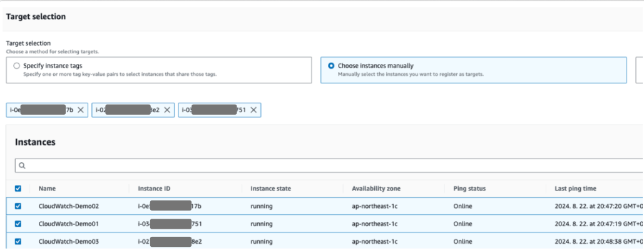644x250 pixels.
Task: Uncheck the CloudWatch-Demo03 row checkbox
Action: 18,242
